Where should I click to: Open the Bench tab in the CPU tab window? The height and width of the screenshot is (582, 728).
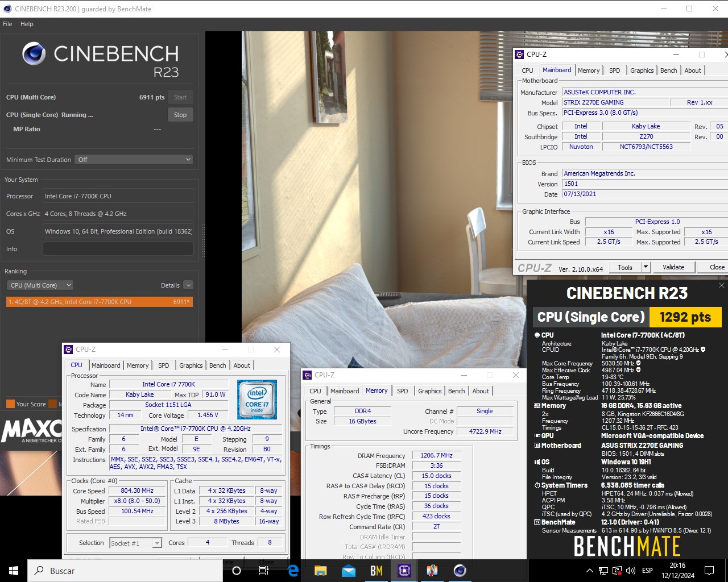click(x=218, y=365)
